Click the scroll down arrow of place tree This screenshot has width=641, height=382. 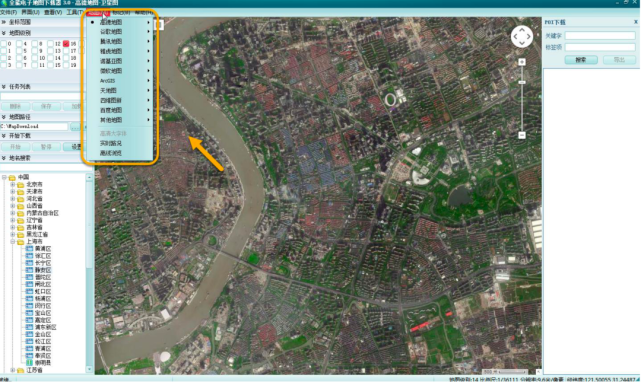tap(90, 369)
